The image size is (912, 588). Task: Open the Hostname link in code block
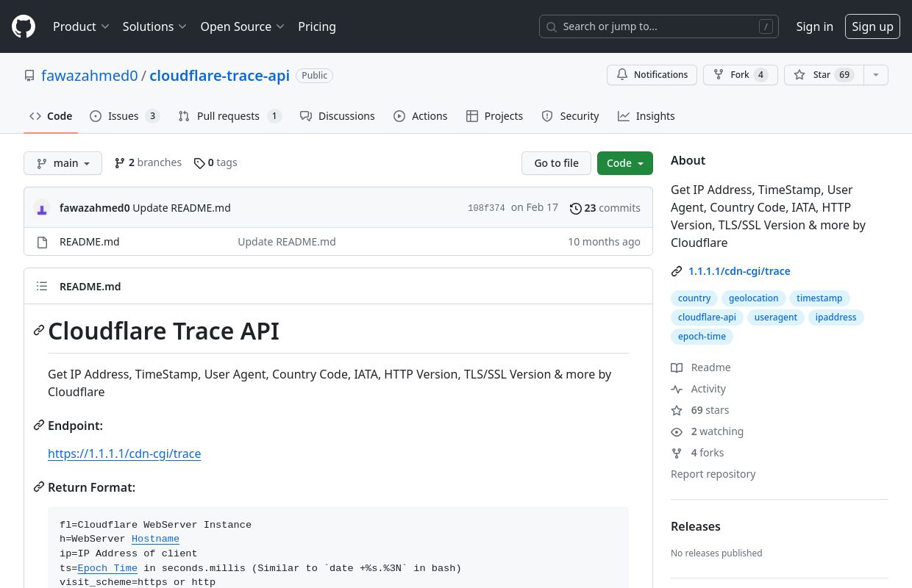[x=155, y=539]
